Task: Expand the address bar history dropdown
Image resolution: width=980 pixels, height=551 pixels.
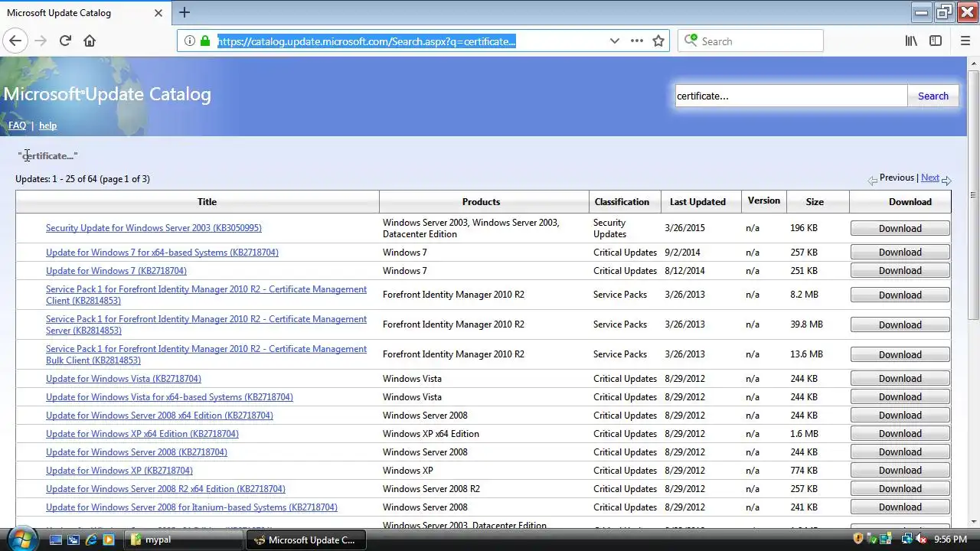Action: [614, 41]
